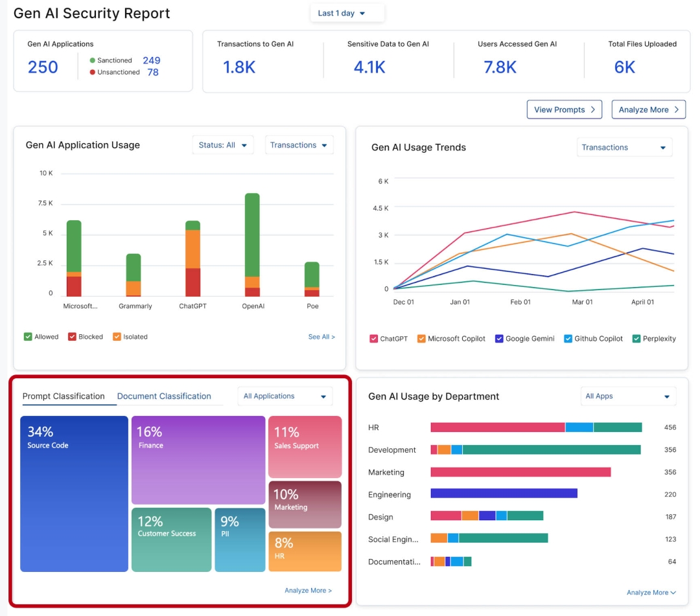Uncheck the ChatGPT trend line checkbox

[374, 339]
